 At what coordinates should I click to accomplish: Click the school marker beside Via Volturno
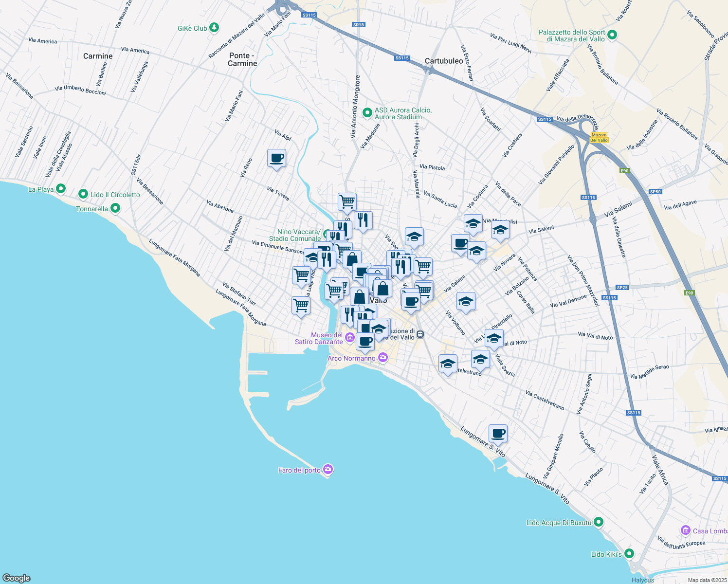point(466,302)
